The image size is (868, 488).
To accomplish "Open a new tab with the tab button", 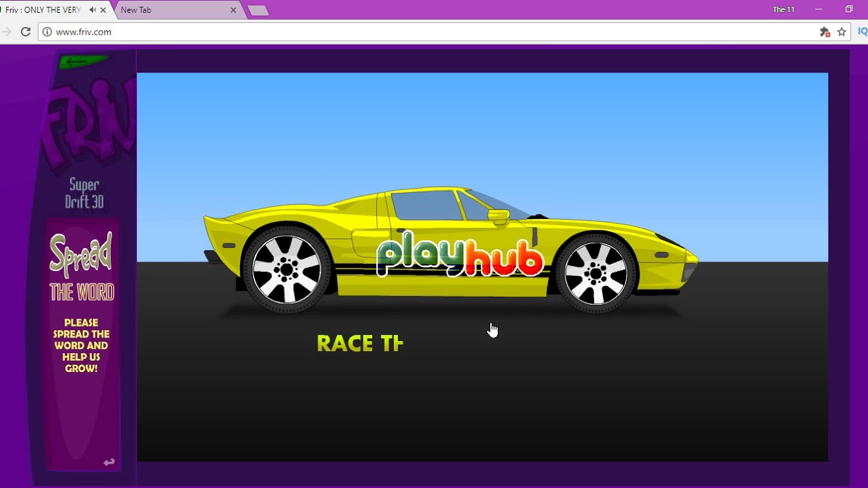I will tap(258, 10).
